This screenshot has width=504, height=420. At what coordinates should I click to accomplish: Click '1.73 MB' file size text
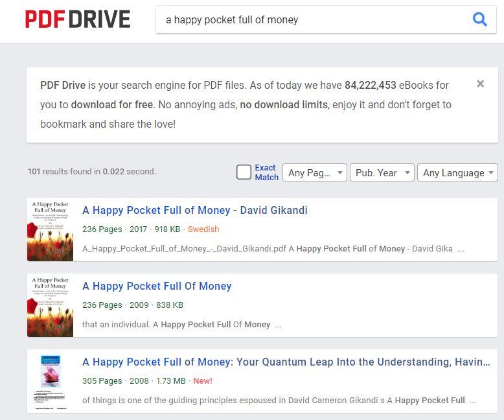(171, 381)
